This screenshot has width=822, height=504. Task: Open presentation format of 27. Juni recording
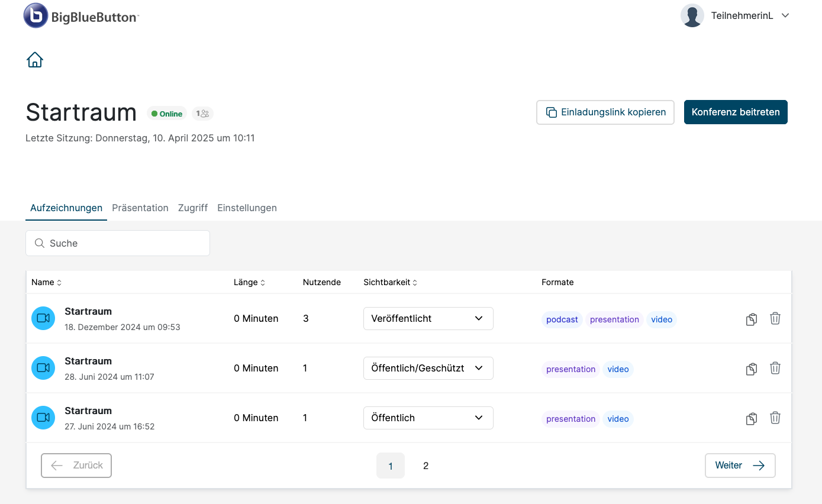pos(570,419)
